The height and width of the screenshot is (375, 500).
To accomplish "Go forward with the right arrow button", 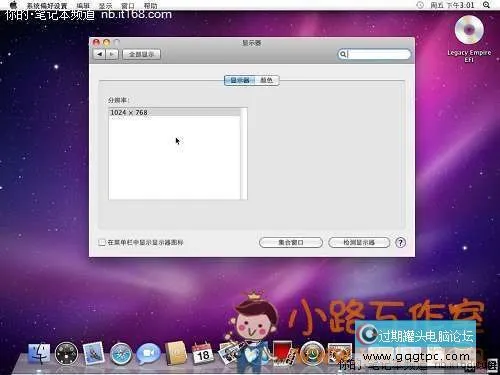I will coord(112,54).
